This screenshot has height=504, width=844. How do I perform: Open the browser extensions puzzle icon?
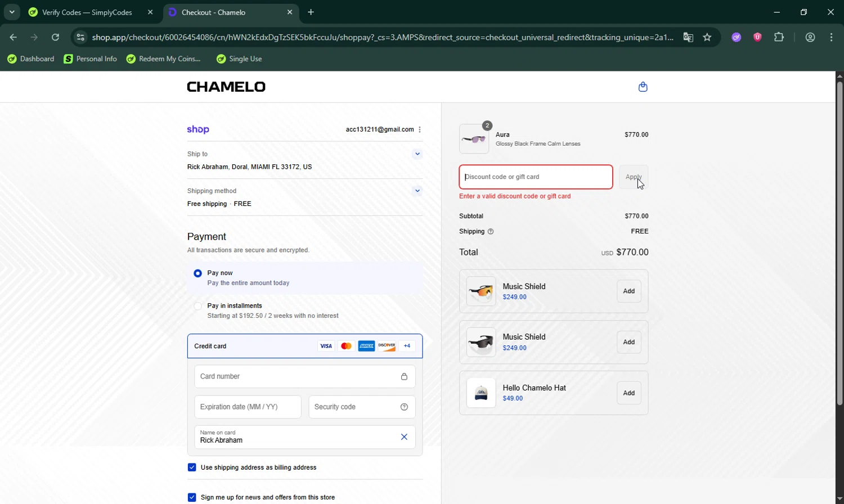pyautogui.click(x=779, y=37)
